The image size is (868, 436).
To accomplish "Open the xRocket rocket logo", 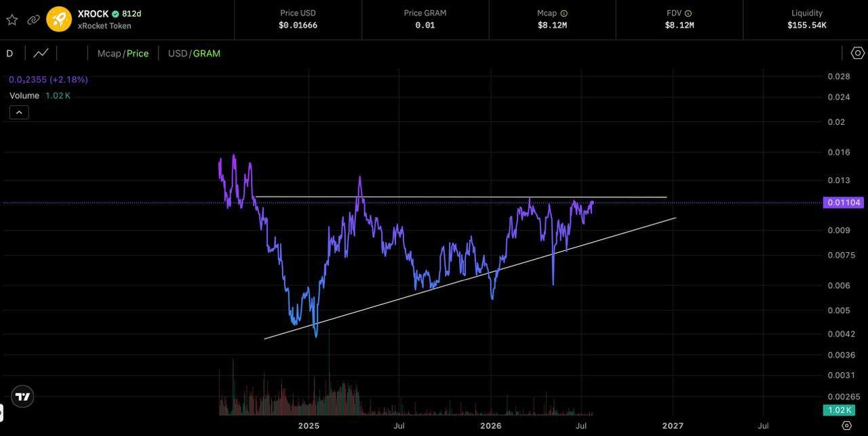I will coord(59,19).
